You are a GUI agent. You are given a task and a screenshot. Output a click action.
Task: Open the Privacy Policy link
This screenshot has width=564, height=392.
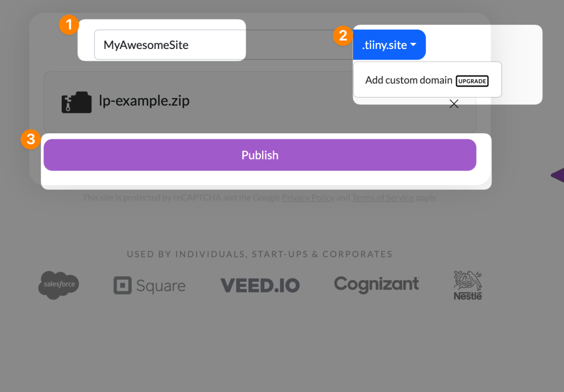coord(308,198)
